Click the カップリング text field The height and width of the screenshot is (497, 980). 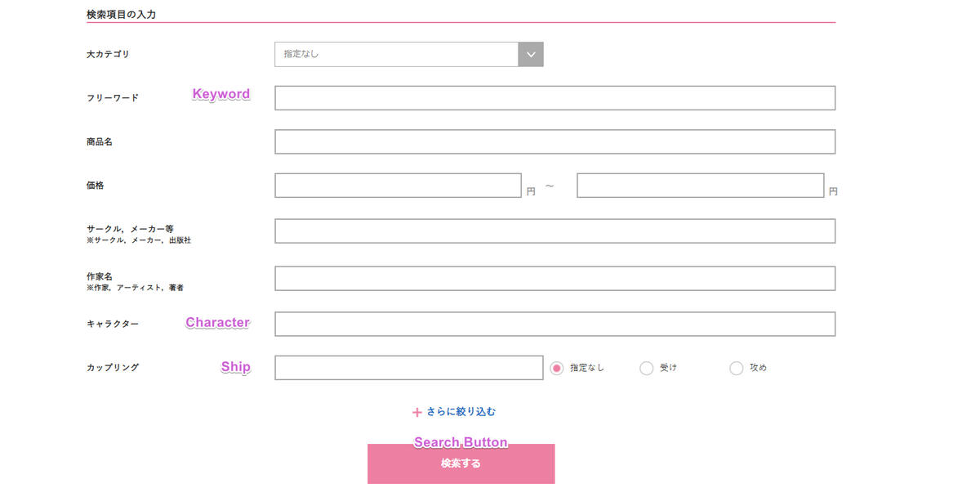pyautogui.click(x=408, y=368)
